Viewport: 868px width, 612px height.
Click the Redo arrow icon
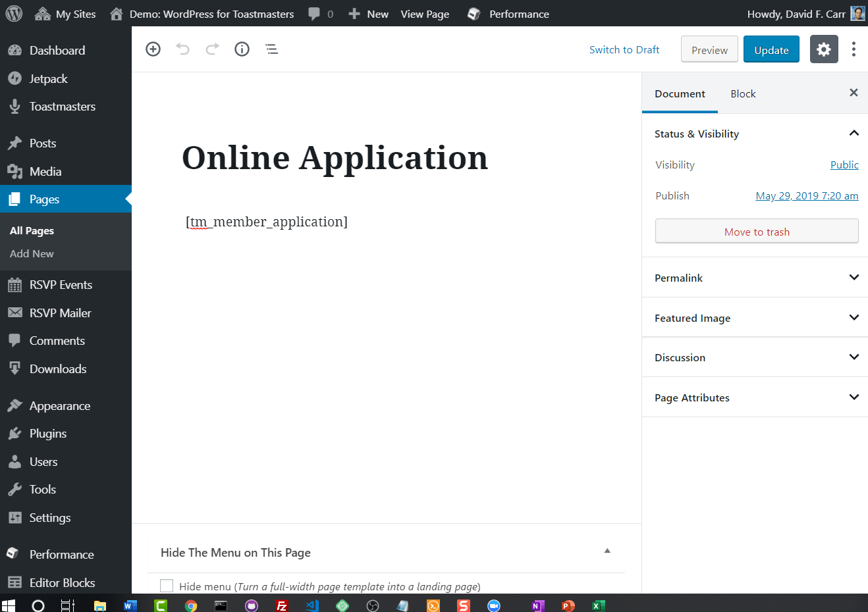[212, 49]
